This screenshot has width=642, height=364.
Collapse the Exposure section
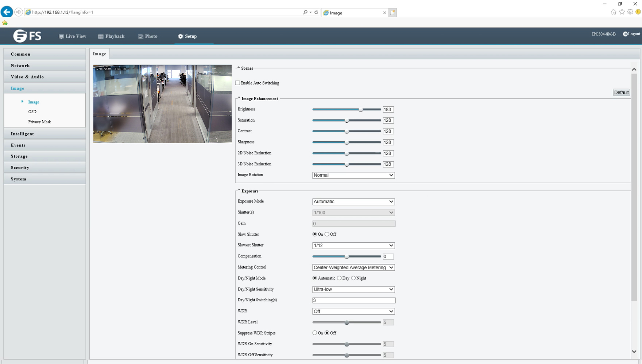pyautogui.click(x=239, y=189)
